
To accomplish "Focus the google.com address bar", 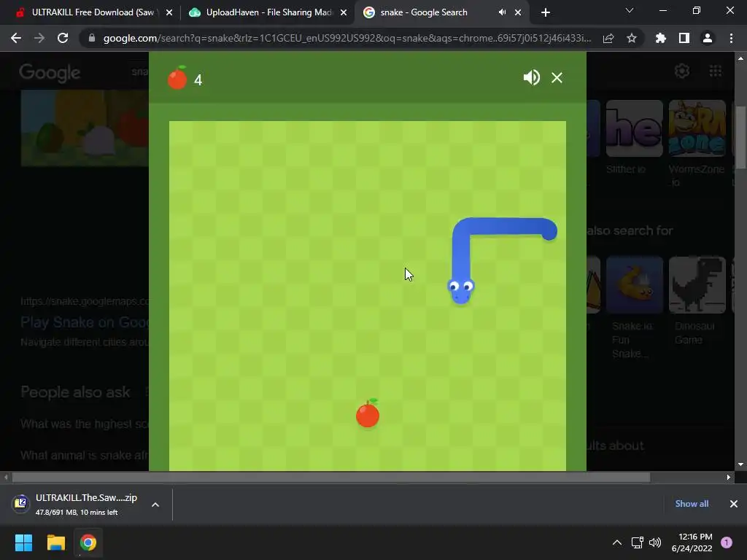I will (347, 38).
